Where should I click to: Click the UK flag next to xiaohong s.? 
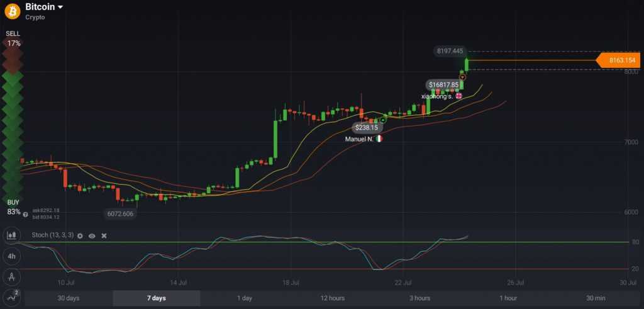pos(458,96)
